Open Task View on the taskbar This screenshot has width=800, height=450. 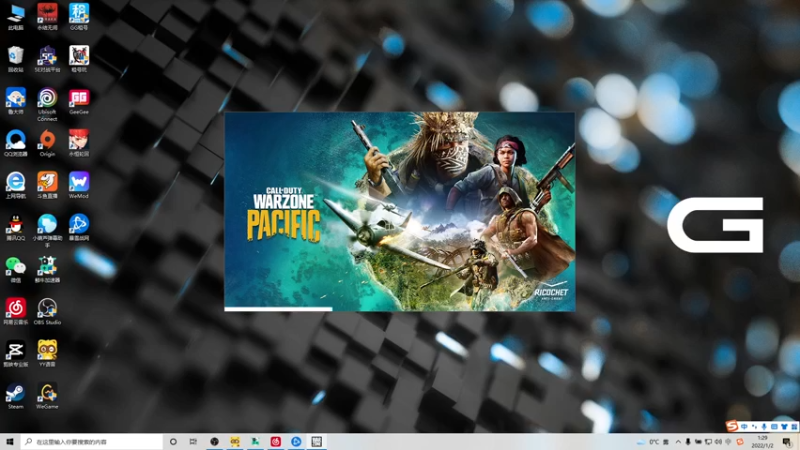(193, 442)
